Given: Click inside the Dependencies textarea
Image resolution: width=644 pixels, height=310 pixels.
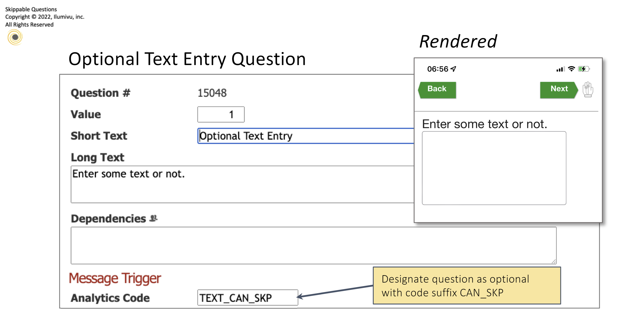Looking at the screenshot, I should (312, 245).
